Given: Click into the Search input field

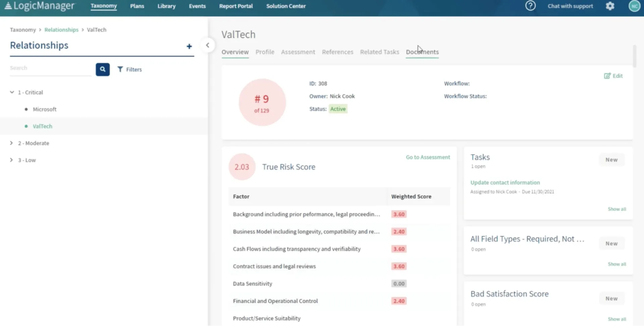Looking at the screenshot, I should (x=51, y=68).
